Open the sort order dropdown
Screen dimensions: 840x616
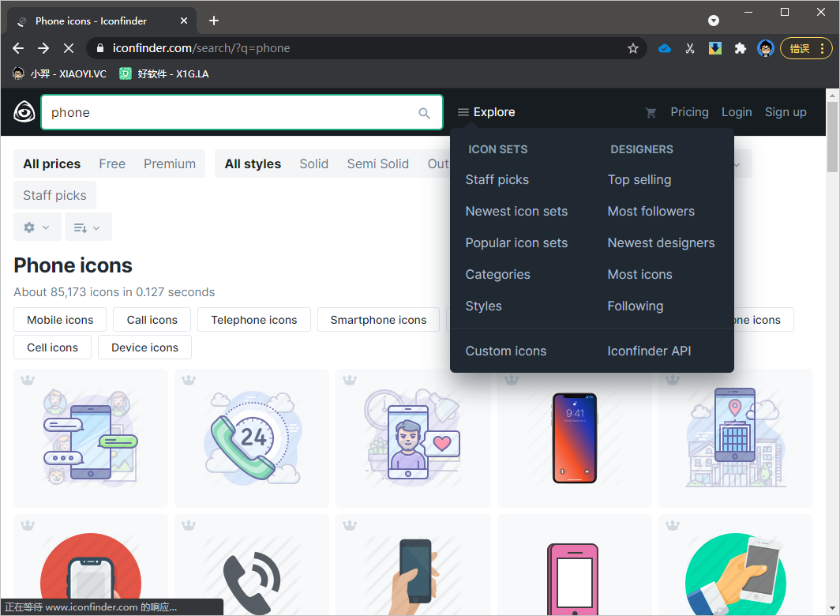tap(88, 227)
